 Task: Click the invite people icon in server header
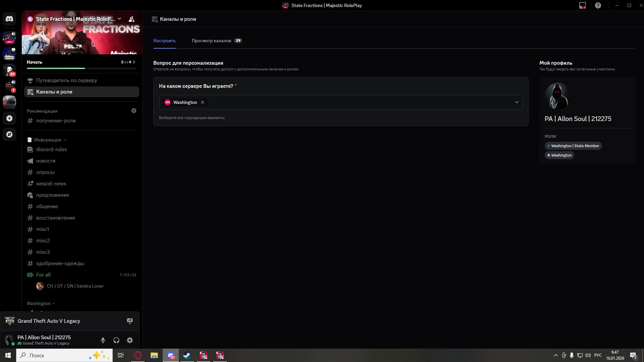pos(132,19)
